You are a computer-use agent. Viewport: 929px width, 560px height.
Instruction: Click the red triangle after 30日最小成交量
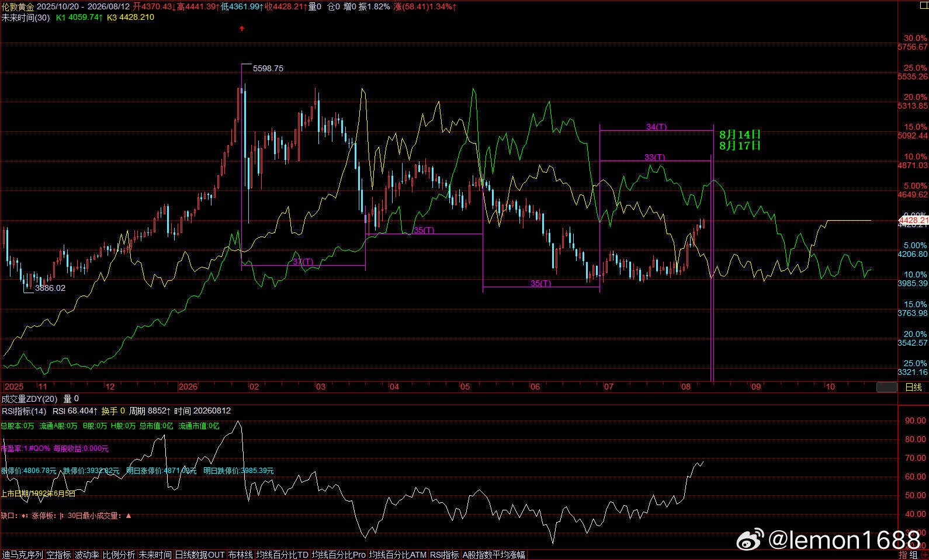point(129,516)
